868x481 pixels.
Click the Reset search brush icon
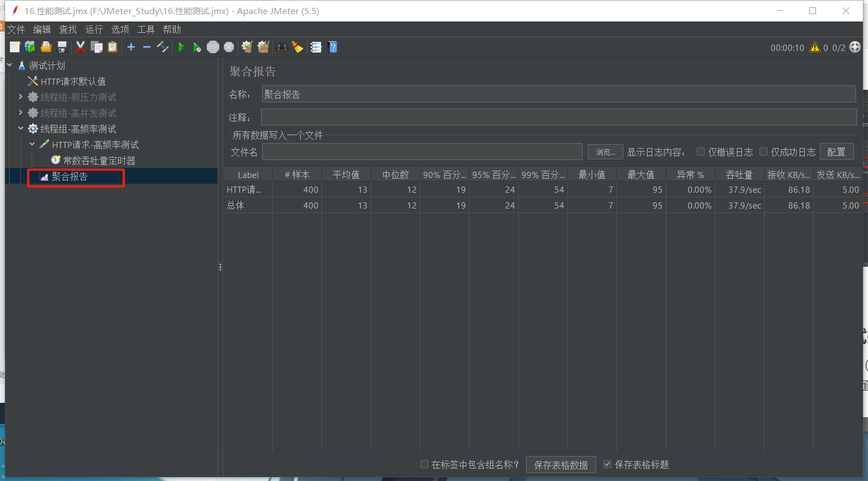(x=297, y=47)
